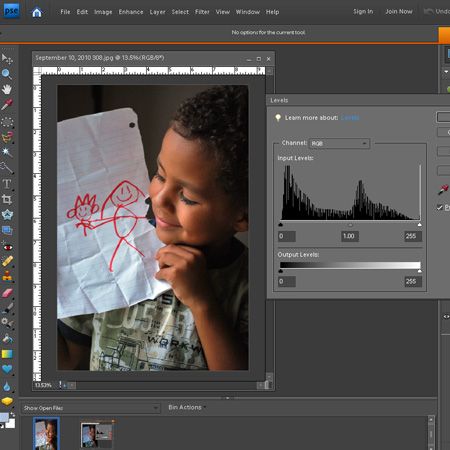Click the input levels midtone gamma slider

point(350,225)
